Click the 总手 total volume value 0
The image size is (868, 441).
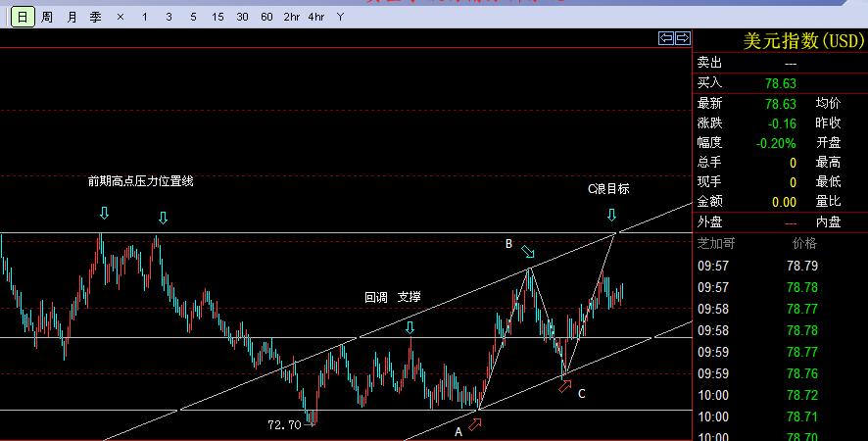(x=793, y=163)
